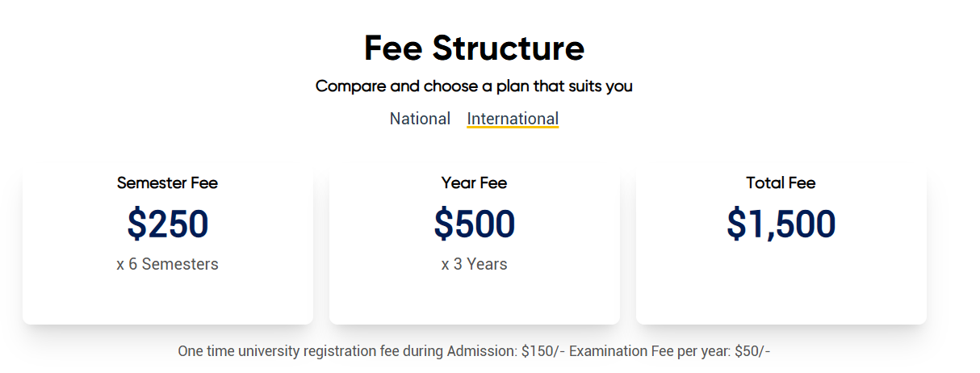The height and width of the screenshot is (373, 980).
Task: Click the Fee Structure heading
Action: pyautogui.click(x=474, y=48)
